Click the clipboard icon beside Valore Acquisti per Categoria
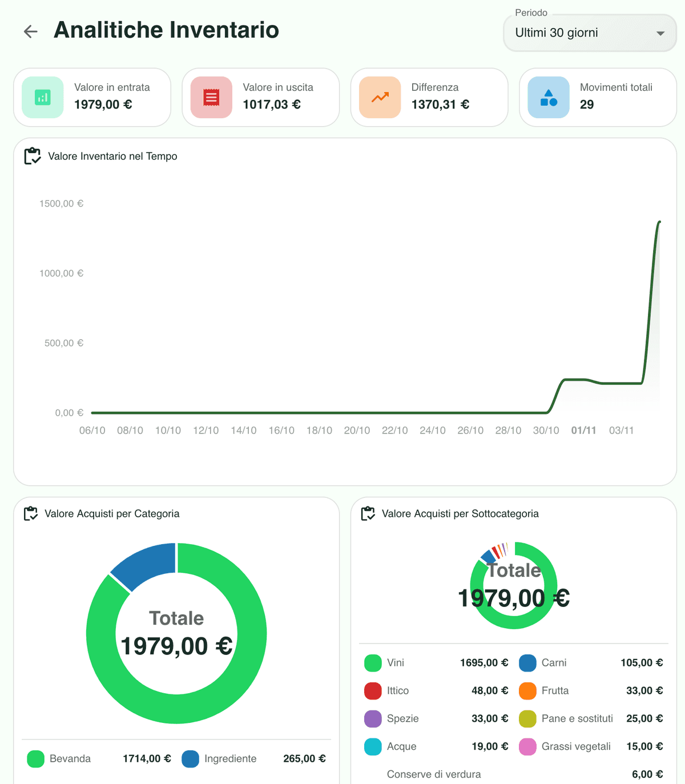The height and width of the screenshot is (784, 685). point(31,513)
